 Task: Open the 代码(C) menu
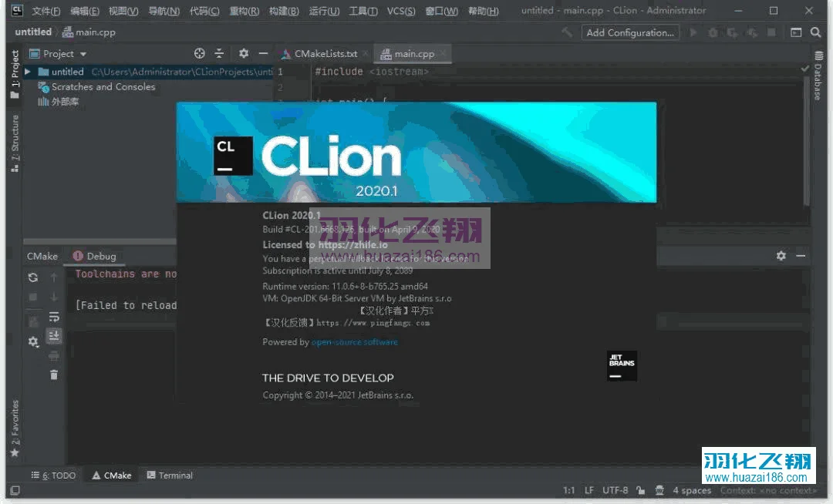[x=204, y=11]
